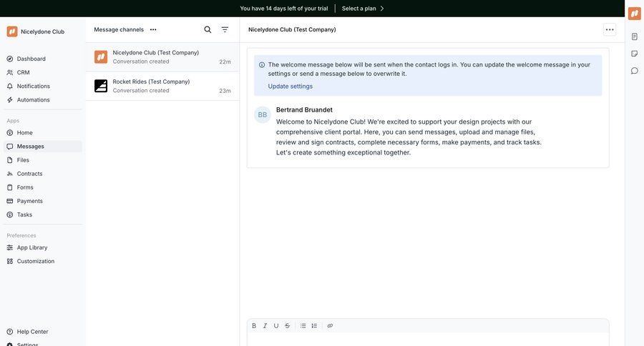
Task: Click the Rocket Rides channel avatar
Action: (x=101, y=86)
